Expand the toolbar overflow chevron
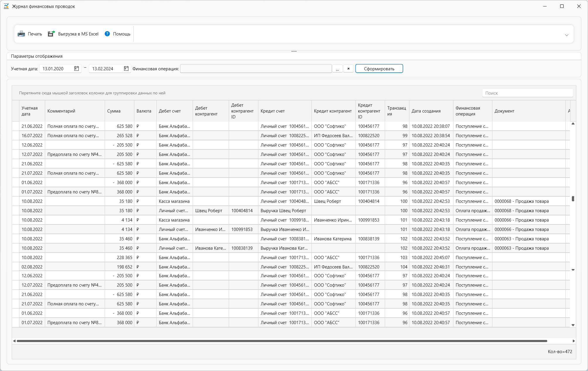The width and height of the screenshot is (588, 371). [x=567, y=35]
